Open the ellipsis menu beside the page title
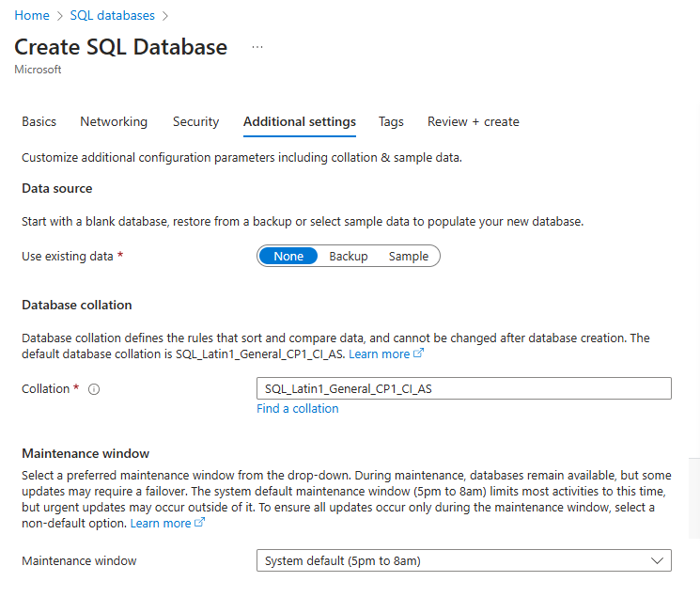The image size is (700, 613). (257, 47)
